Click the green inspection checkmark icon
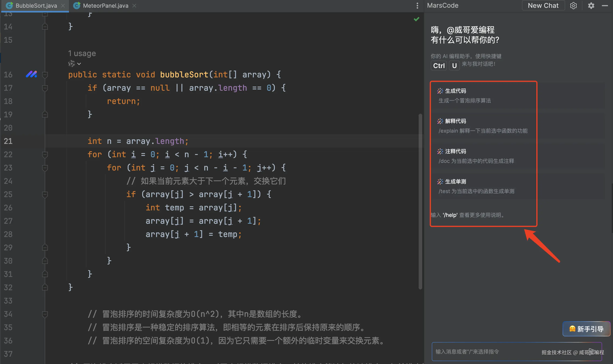This screenshot has height=364, width=613. (416, 19)
